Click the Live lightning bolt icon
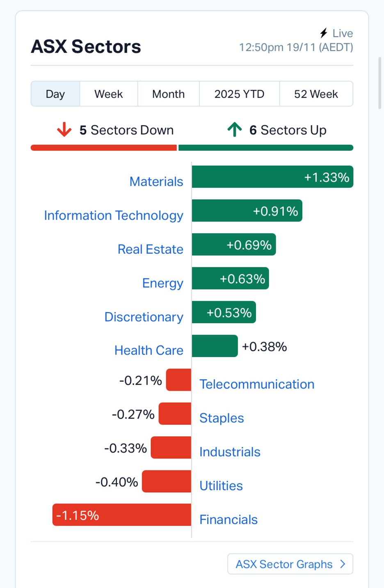 (324, 33)
